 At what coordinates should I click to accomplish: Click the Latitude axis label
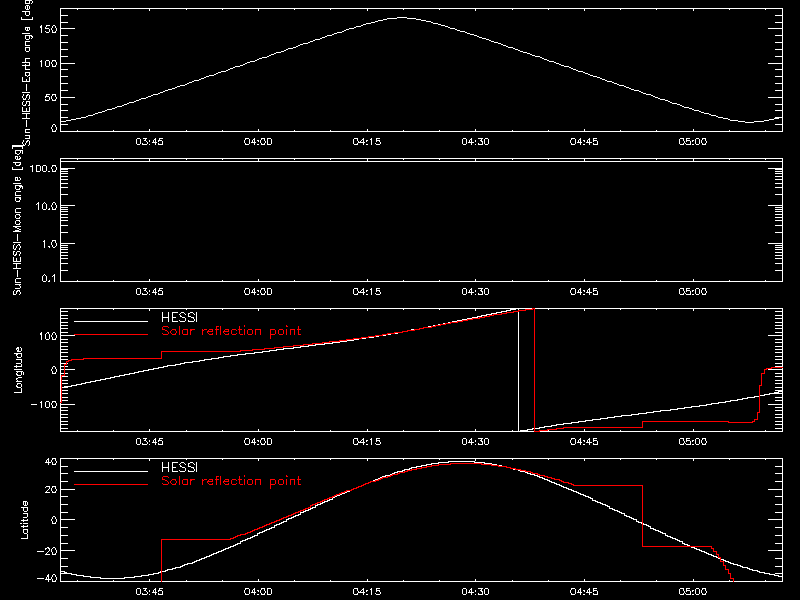(24, 519)
